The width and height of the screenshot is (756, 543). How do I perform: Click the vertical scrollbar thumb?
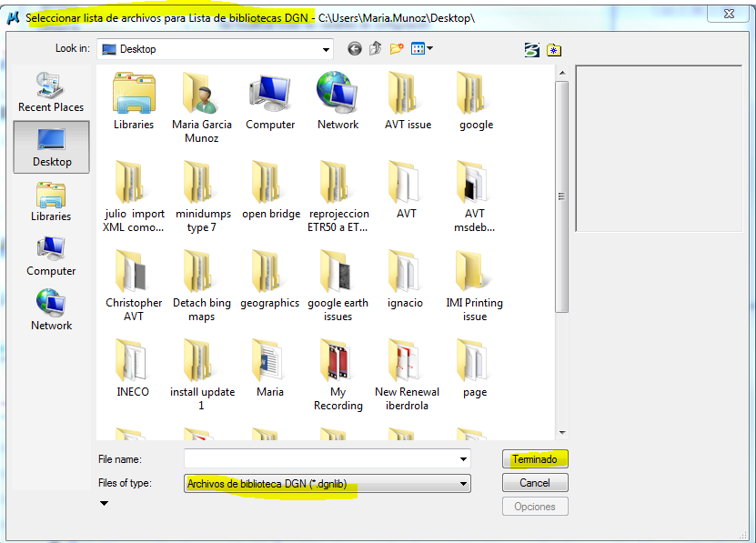[561, 196]
